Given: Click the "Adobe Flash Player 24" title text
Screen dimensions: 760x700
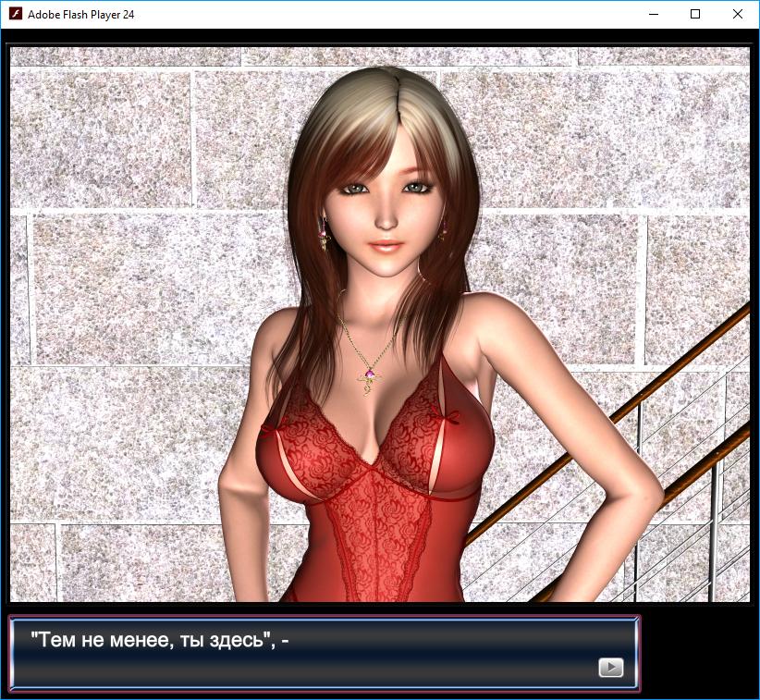Looking at the screenshot, I should click(x=81, y=15).
